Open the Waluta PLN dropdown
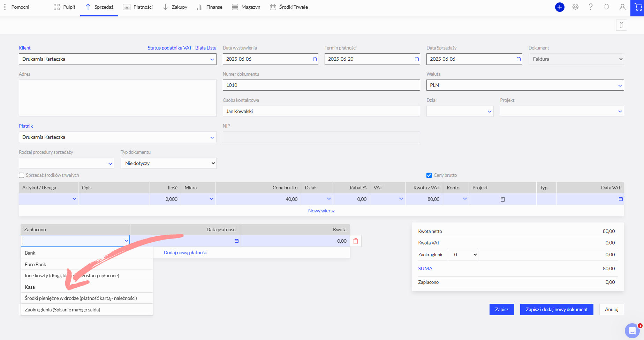This screenshot has width=644, height=340. pos(620,85)
